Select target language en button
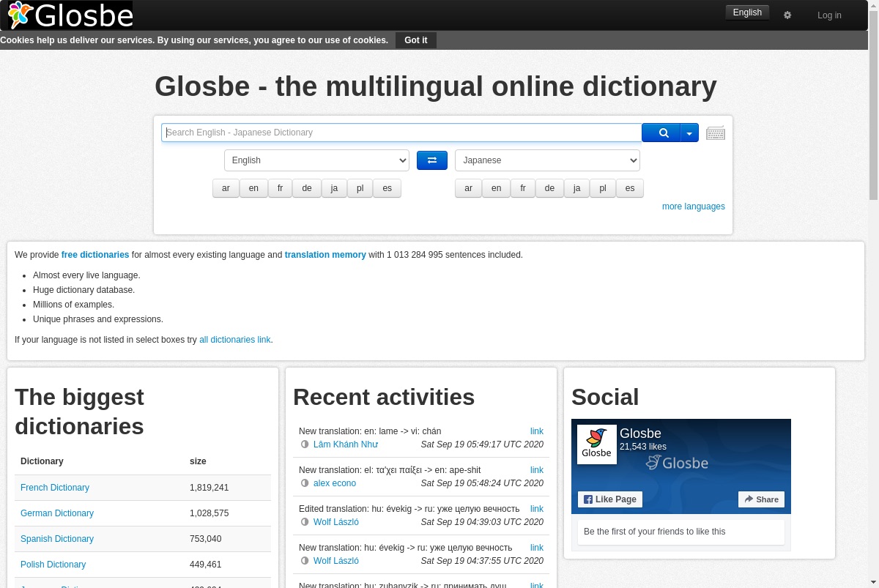Image resolution: width=879 pixels, height=588 pixels. [496, 188]
